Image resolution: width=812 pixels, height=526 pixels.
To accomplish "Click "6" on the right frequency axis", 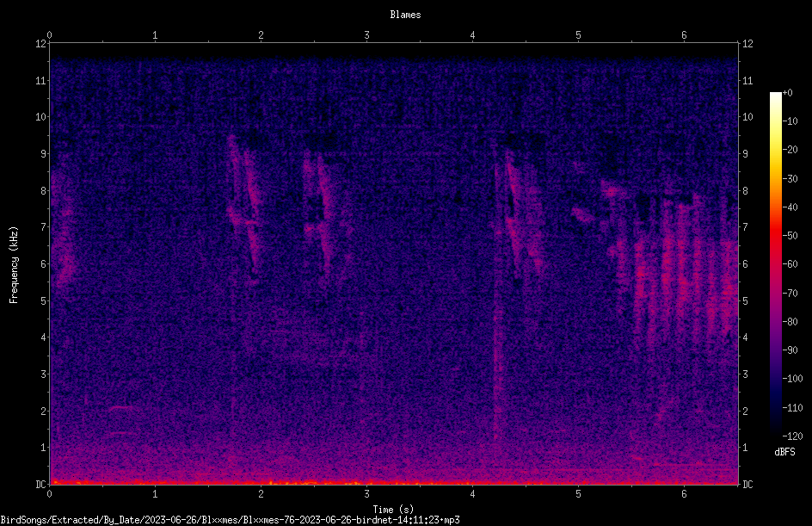I will (745, 264).
